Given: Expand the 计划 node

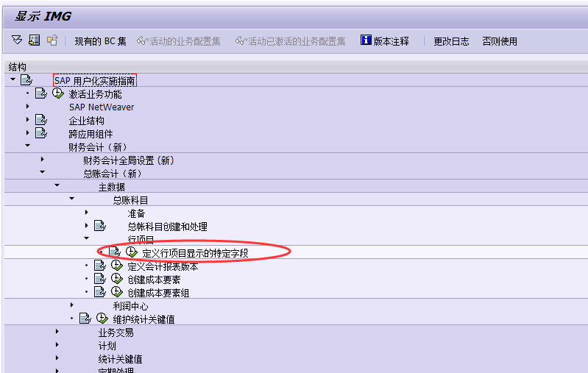Looking at the screenshot, I should (x=57, y=345).
